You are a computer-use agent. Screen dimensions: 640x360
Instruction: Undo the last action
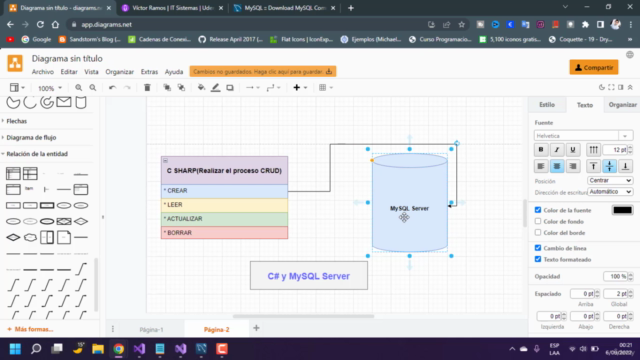point(112,88)
